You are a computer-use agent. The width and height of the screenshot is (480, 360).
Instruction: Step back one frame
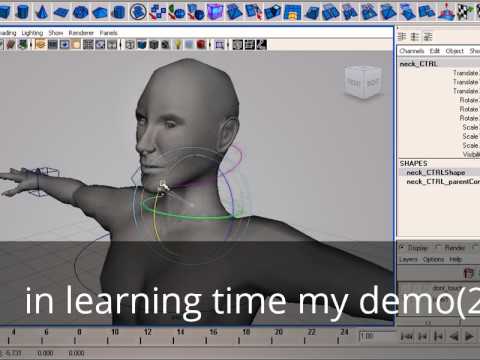[422, 337]
